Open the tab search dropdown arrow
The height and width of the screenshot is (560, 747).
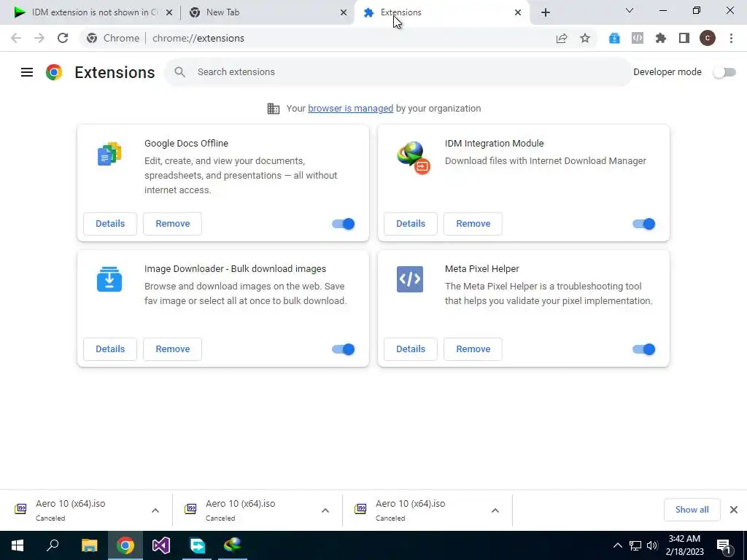[x=630, y=10]
